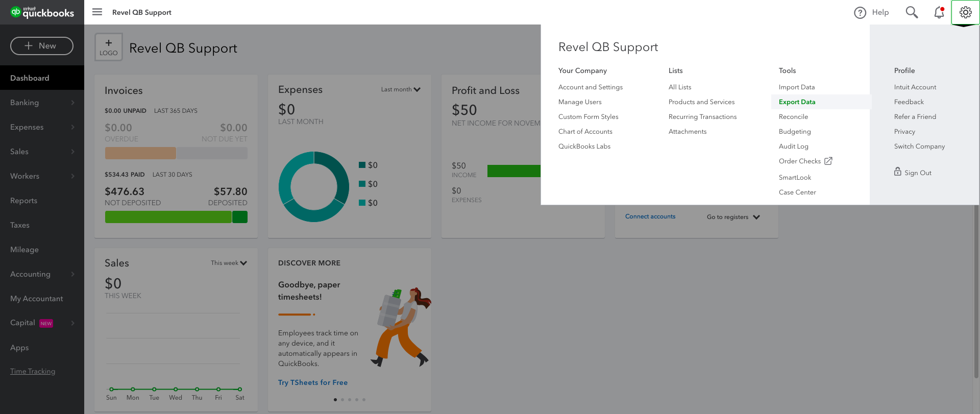Select Import Data tool
980x414 pixels.
[x=797, y=87]
